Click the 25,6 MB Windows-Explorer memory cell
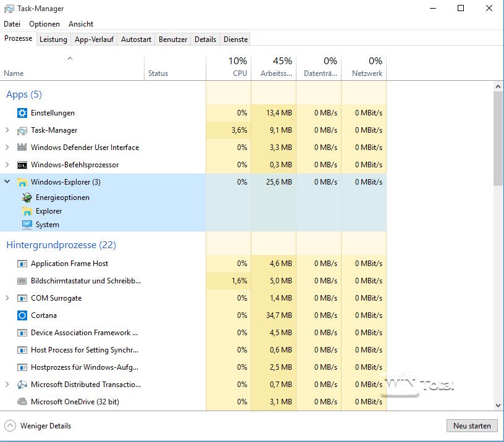 274,182
